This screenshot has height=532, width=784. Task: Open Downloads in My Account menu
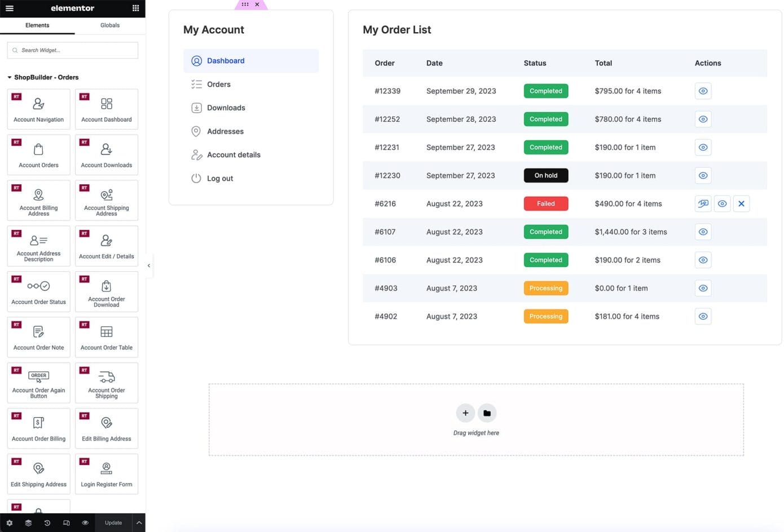[x=226, y=108]
